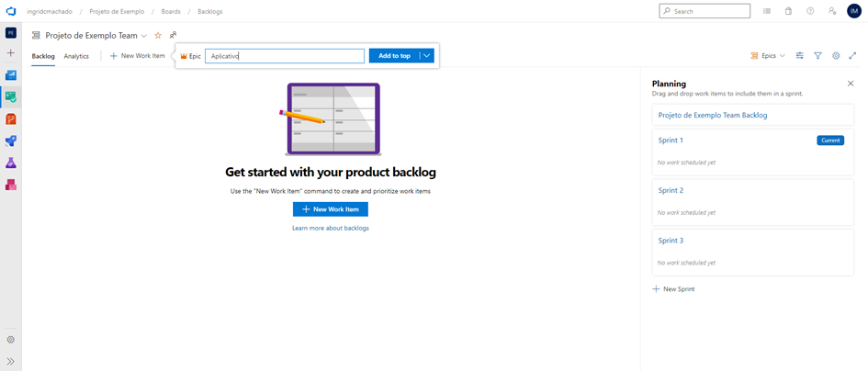
Task: Open Sprint 1 in Planning
Action: pos(671,141)
